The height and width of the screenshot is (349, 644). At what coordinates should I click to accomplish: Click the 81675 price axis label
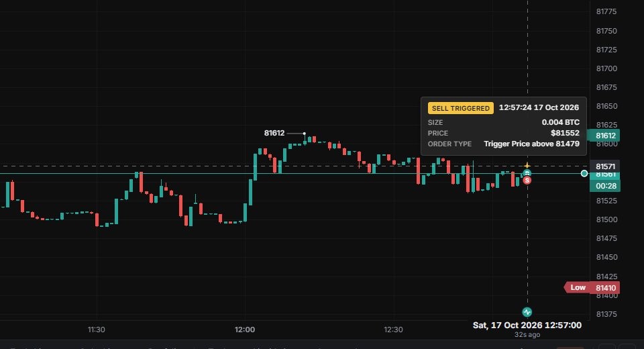pyautogui.click(x=606, y=87)
